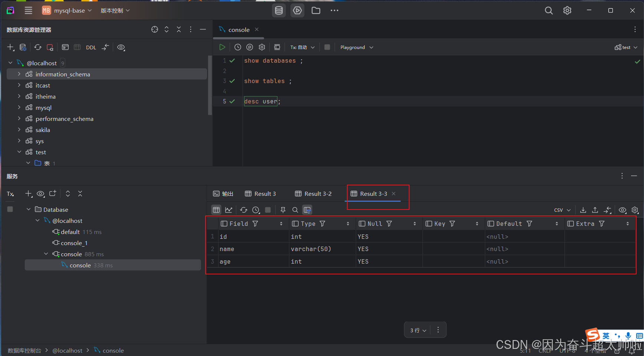Click the execute query play button
Screen dimensions: 644x356
222,47
